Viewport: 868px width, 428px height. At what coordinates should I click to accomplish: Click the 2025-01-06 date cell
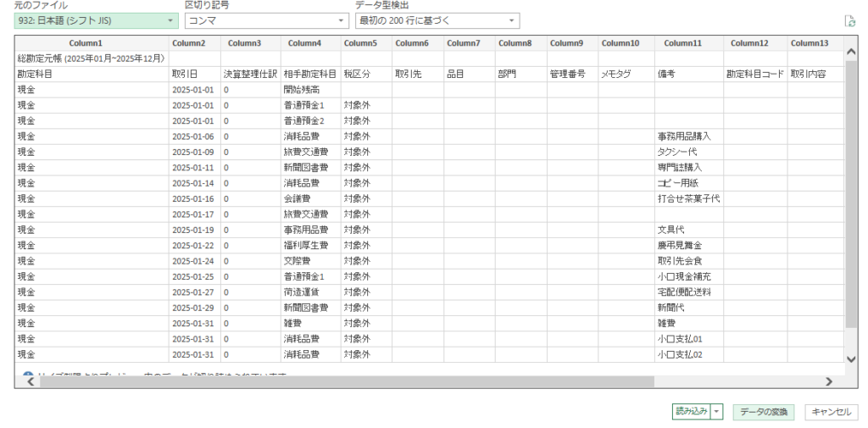[192, 136]
